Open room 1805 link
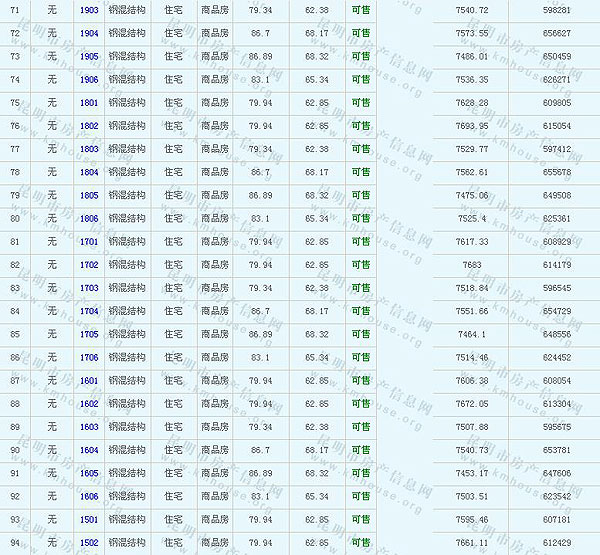 [89, 195]
